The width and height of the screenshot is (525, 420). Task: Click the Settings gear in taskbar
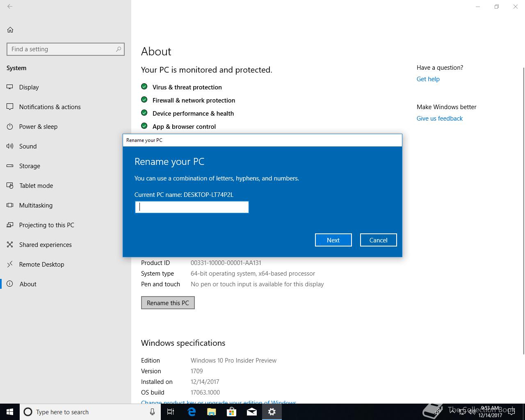(272, 412)
